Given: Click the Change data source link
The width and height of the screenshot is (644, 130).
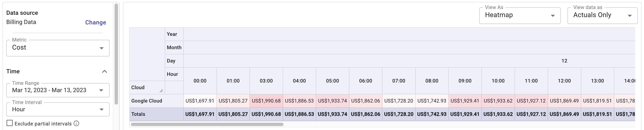Looking at the screenshot, I should click(x=96, y=22).
